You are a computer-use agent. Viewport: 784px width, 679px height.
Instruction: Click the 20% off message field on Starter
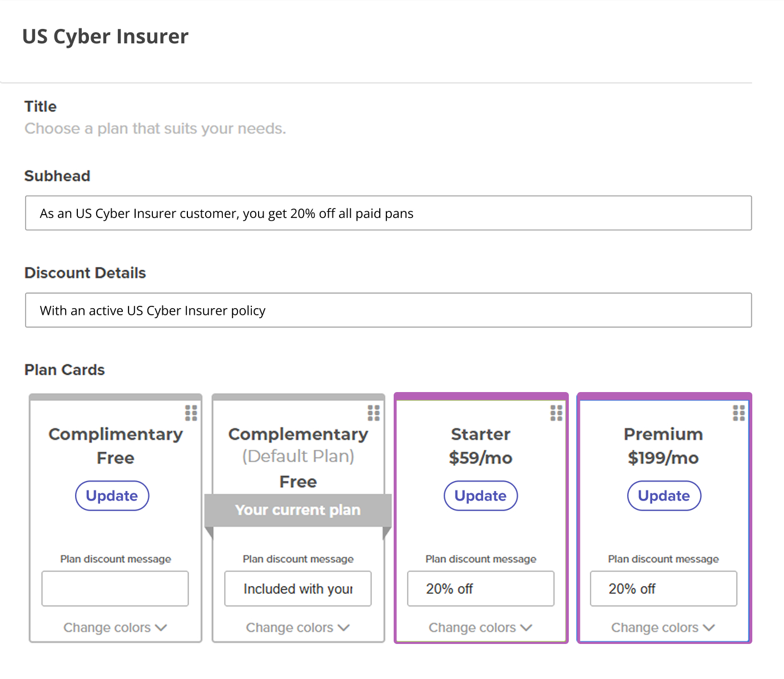click(480, 588)
